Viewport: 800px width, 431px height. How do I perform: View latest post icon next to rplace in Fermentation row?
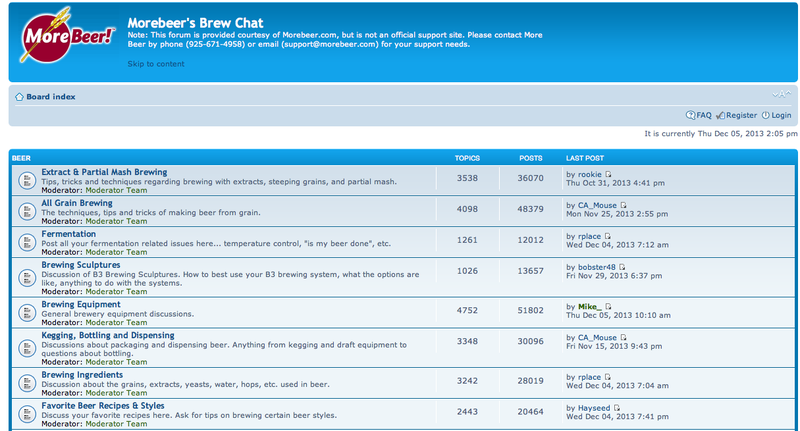[x=608, y=236]
